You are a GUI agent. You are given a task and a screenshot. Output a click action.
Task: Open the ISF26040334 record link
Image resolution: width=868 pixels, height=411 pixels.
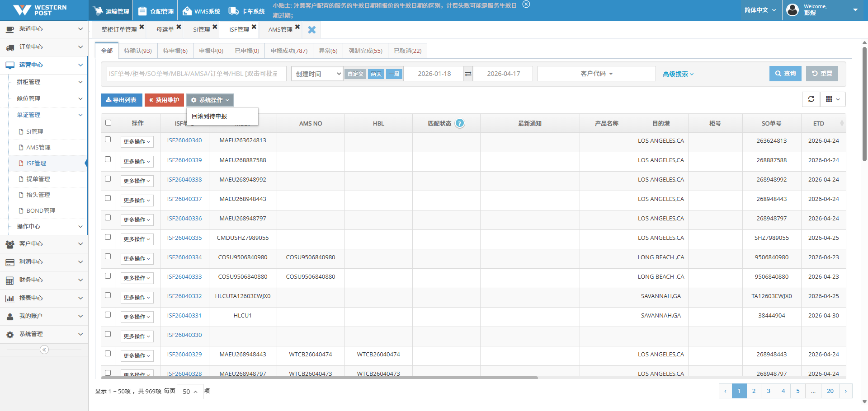click(184, 257)
